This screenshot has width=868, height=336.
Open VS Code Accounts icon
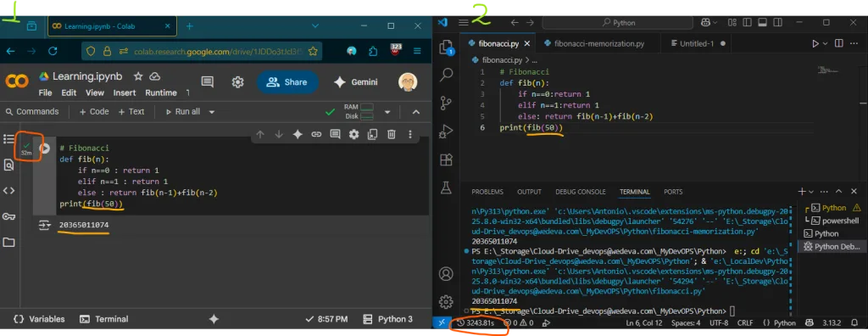point(446,274)
